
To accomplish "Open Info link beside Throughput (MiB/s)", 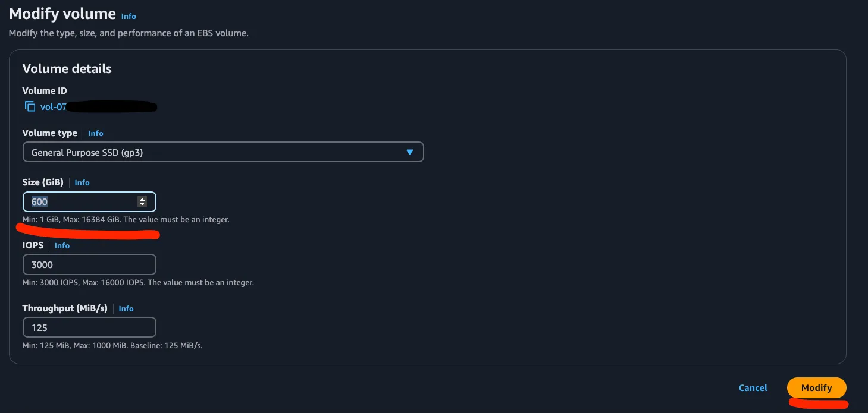I will 126,309.
